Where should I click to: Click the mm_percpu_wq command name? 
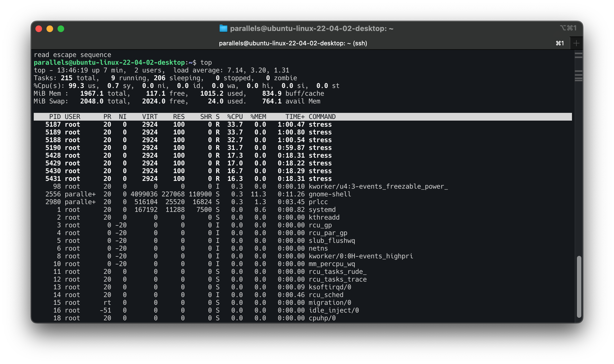click(x=332, y=264)
